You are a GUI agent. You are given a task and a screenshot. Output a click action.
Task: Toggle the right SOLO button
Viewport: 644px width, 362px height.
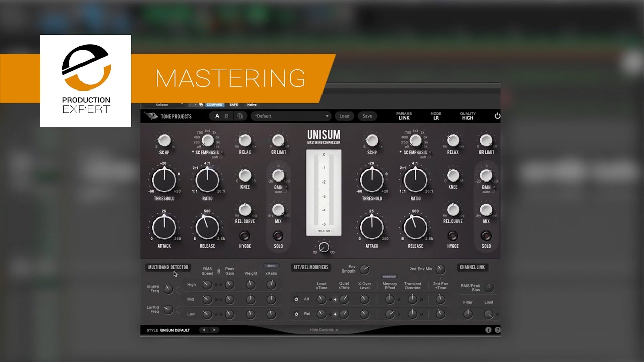pos(486,236)
